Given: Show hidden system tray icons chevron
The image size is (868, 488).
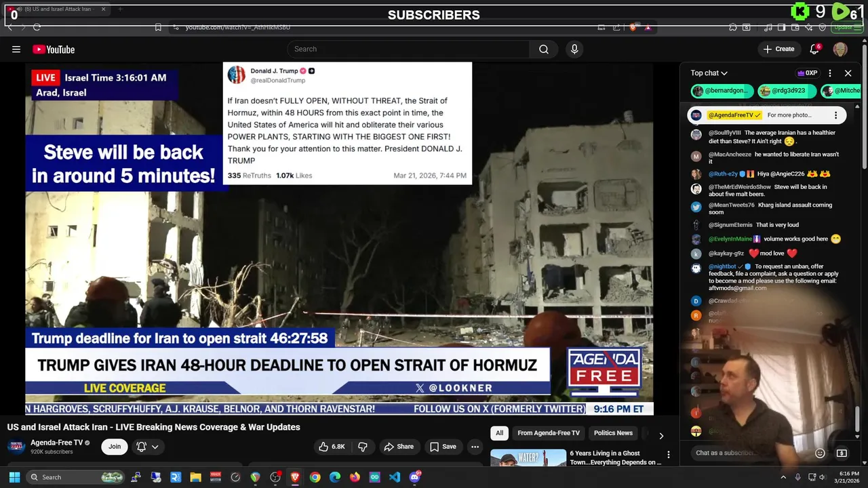Looking at the screenshot, I should coord(783,477).
